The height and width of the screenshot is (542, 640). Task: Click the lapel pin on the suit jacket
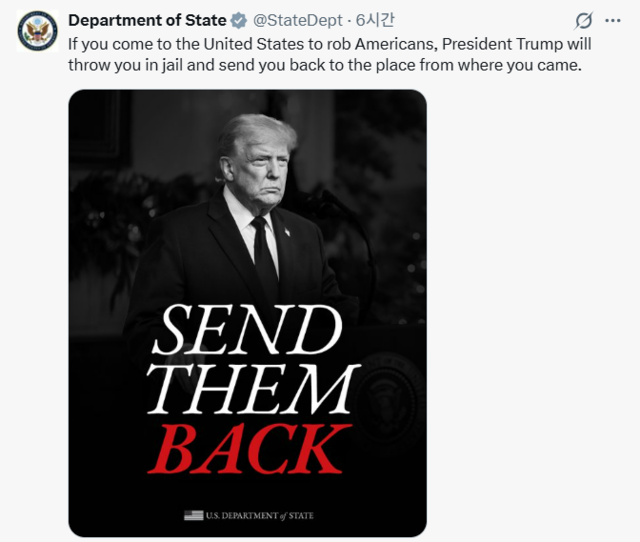coord(287,234)
